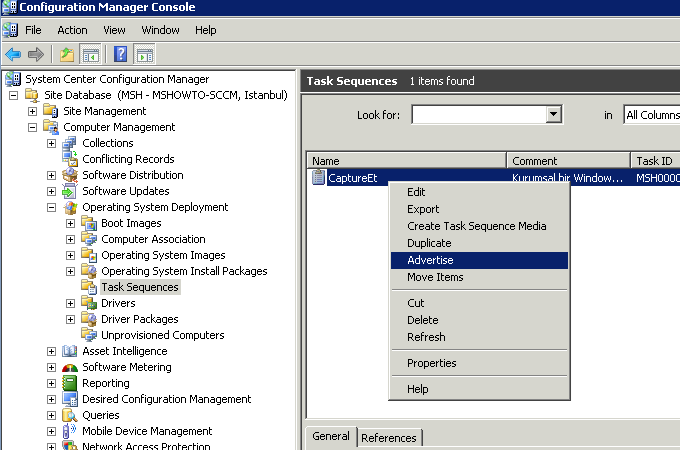
Task: Open the Window menu
Action: pyautogui.click(x=160, y=30)
